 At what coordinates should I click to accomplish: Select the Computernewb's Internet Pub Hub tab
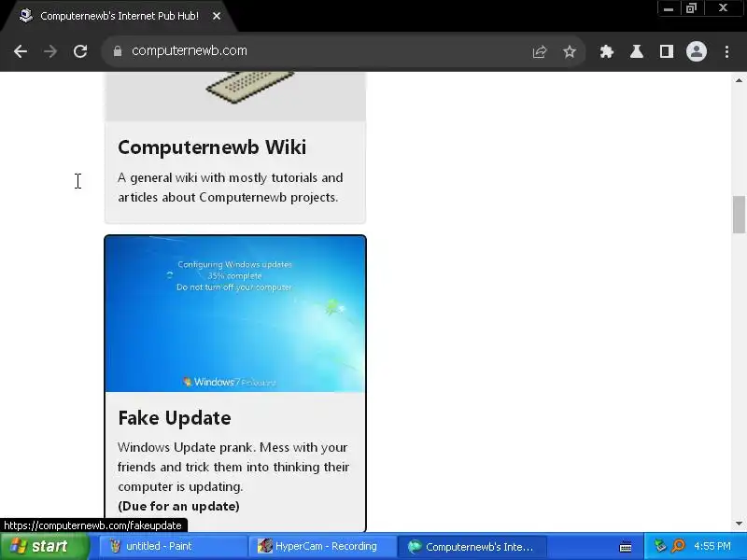[x=120, y=16]
